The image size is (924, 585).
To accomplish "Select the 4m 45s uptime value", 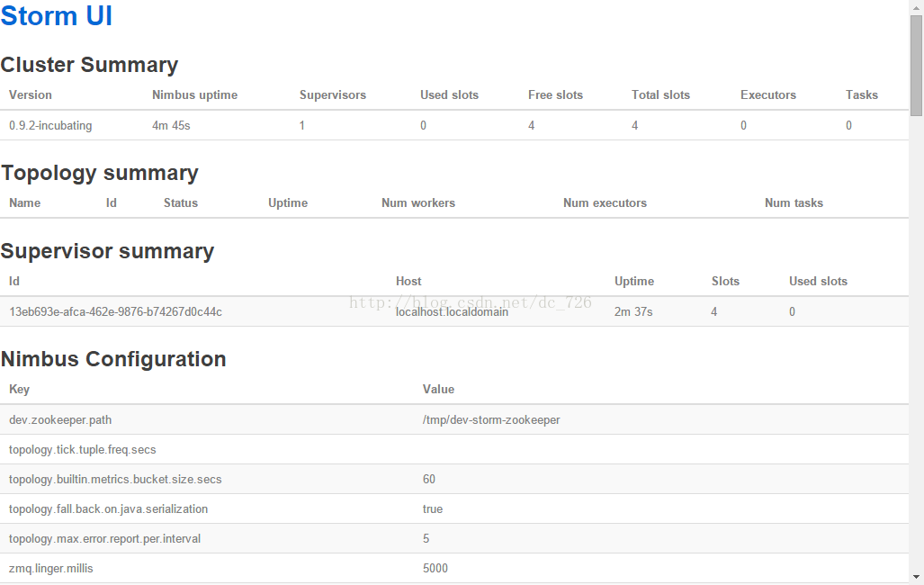I will click(171, 126).
